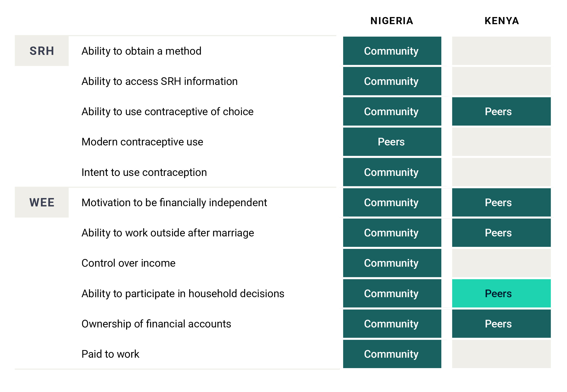Click Kenya Peers cell for financial accounts ownership

click(501, 324)
